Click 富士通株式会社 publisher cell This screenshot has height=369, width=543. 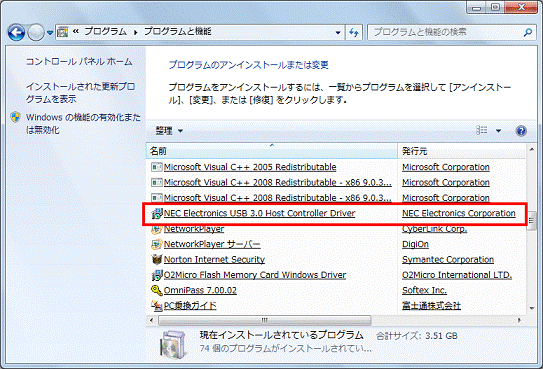431,306
